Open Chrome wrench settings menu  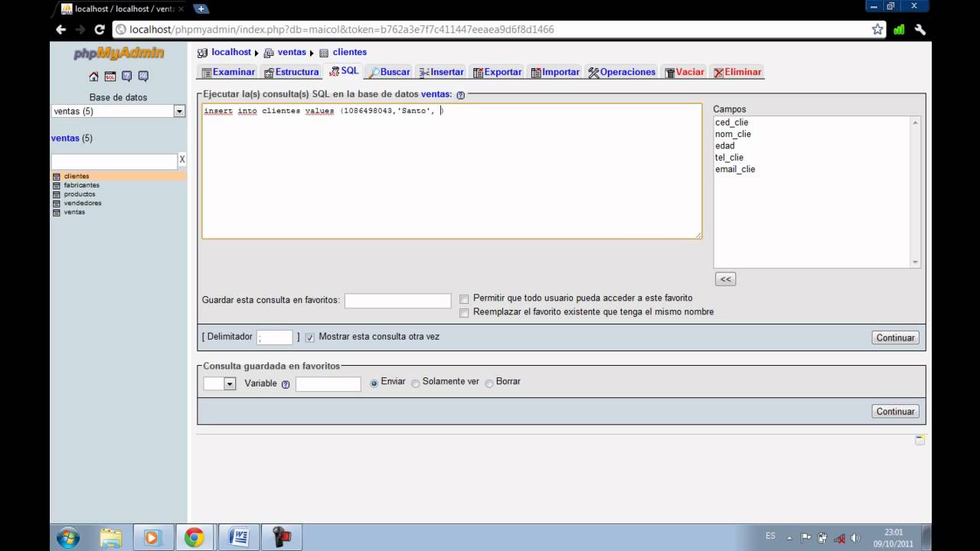click(920, 29)
